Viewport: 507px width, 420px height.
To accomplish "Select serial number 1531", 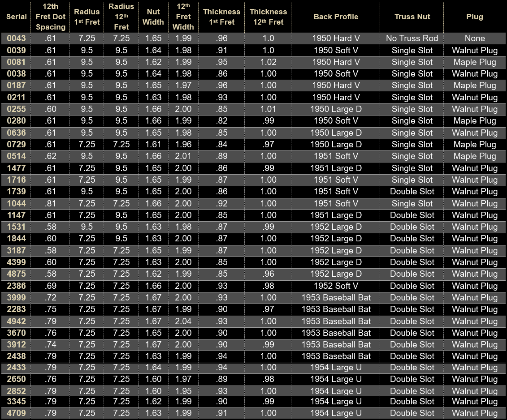I will coord(17,227).
